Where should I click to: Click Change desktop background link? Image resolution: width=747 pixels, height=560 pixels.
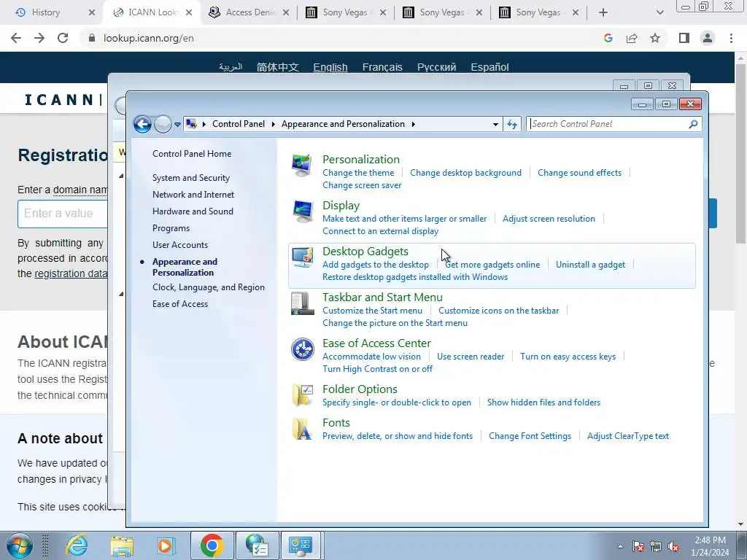click(466, 172)
